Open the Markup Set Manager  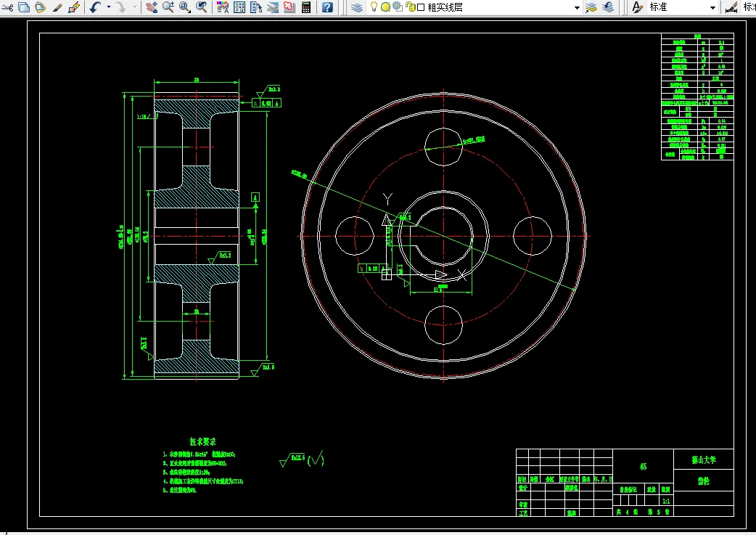[x=289, y=7]
